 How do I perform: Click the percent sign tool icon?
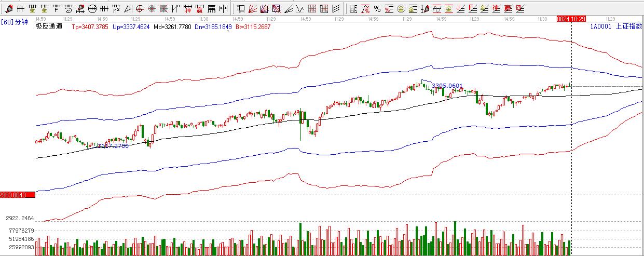377,9
